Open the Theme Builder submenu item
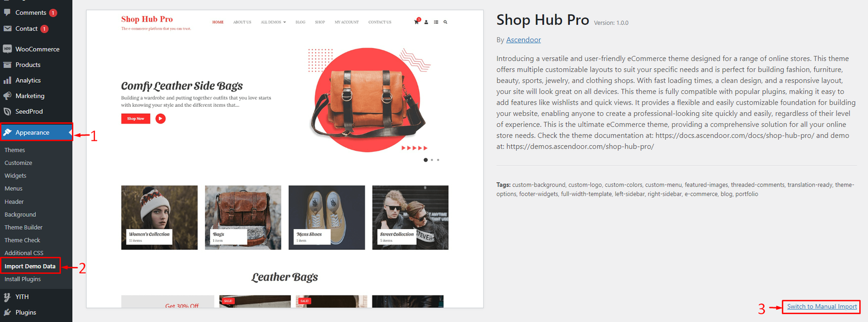Viewport: 868px width, 322px height. (x=23, y=228)
